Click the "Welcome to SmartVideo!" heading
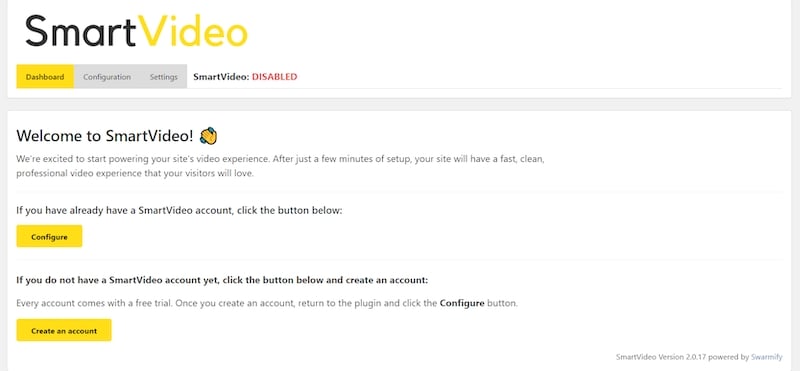 tap(105, 136)
